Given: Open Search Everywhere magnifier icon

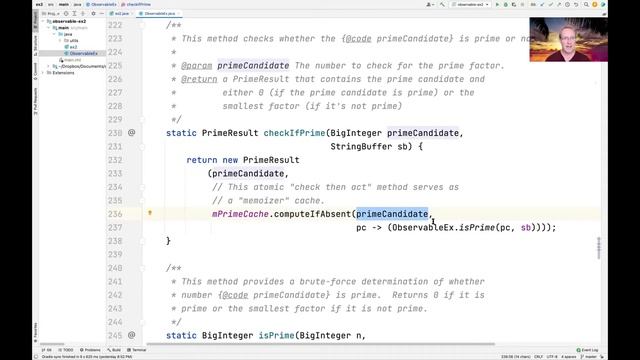Looking at the screenshot, I should (x=586, y=4).
